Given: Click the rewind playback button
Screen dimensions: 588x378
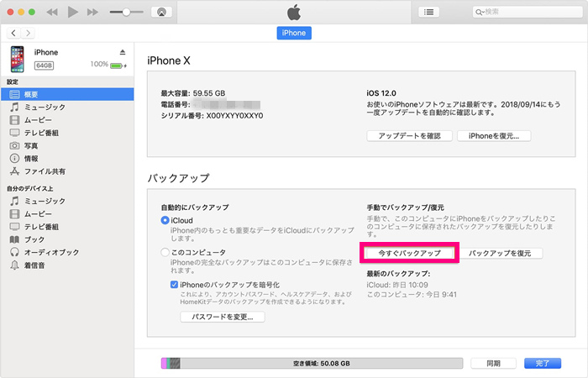Looking at the screenshot, I should click(x=52, y=12).
